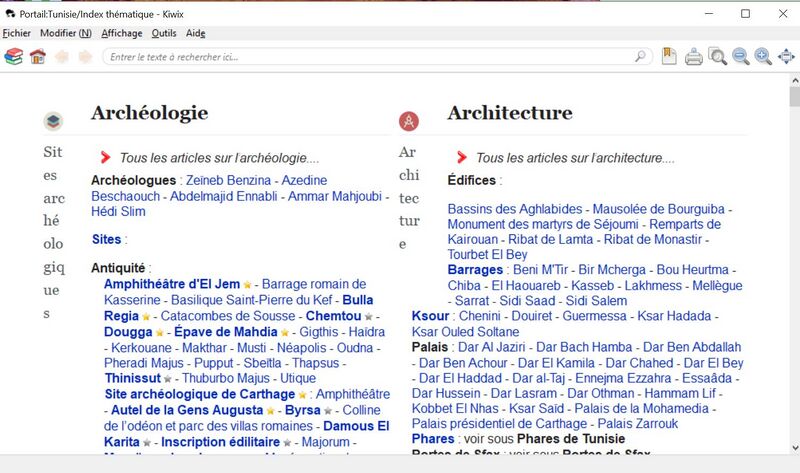Screen dimensions: 800x473
Task: Open the Affichage menu
Action: (121, 33)
